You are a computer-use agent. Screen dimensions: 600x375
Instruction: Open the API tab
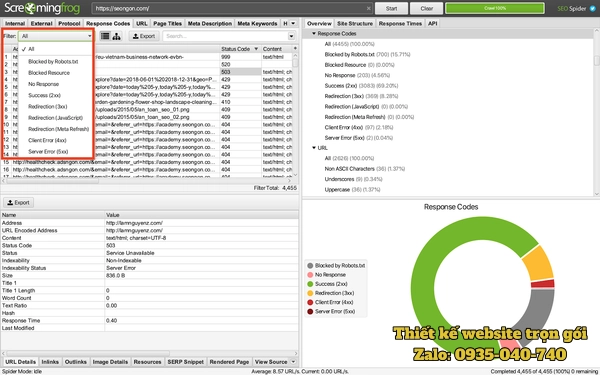pyautogui.click(x=432, y=23)
